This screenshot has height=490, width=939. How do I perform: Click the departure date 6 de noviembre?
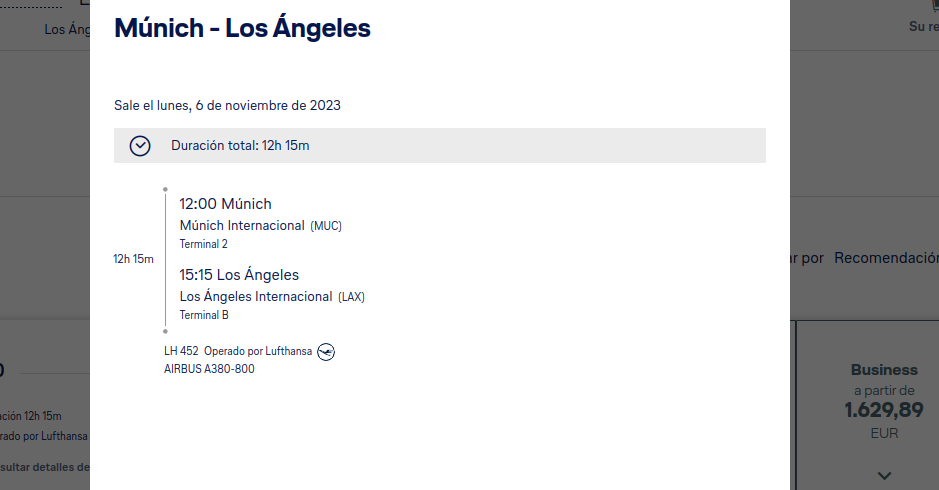[243, 105]
